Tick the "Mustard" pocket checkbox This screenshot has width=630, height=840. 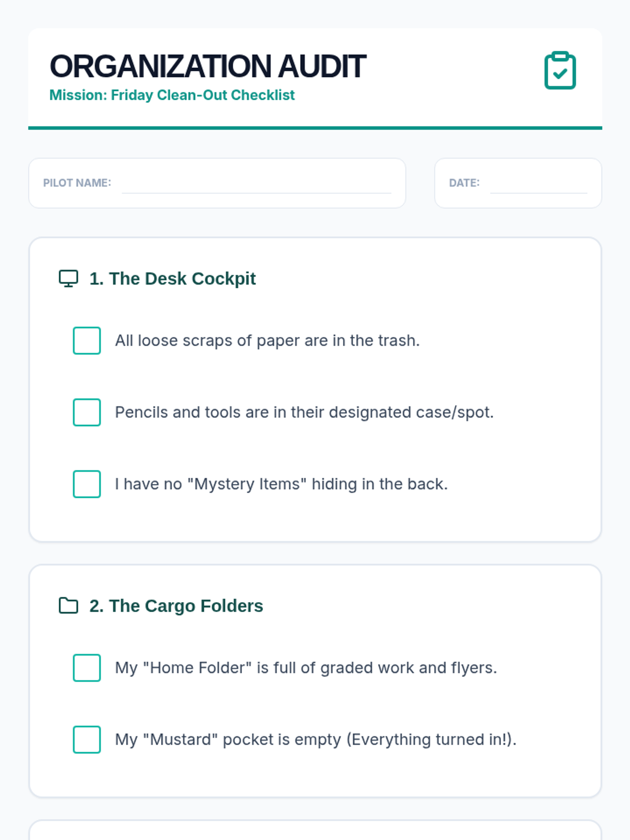[x=87, y=740]
